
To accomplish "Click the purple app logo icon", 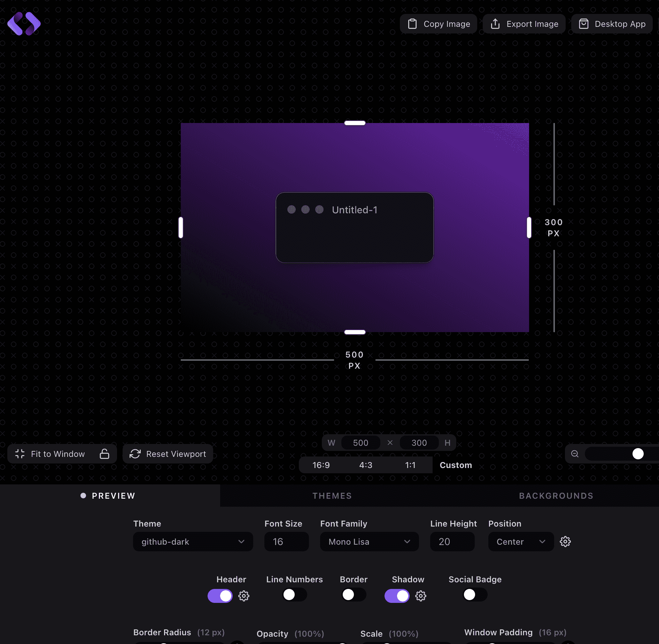I will [x=24, y=24].
